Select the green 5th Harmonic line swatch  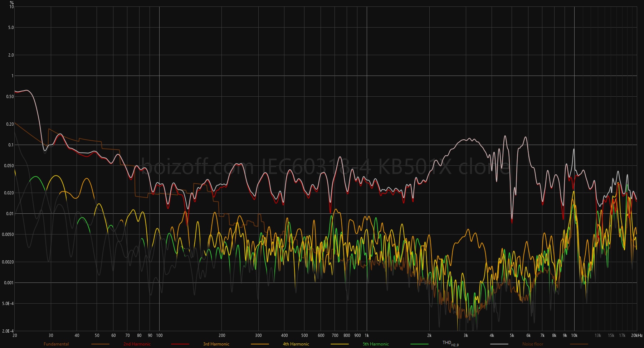click(419, 344)
